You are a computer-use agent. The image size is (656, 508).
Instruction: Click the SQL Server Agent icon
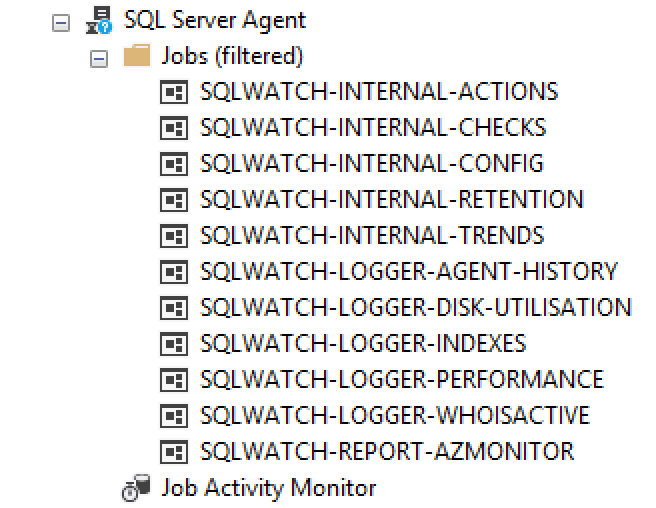(99, 20)
